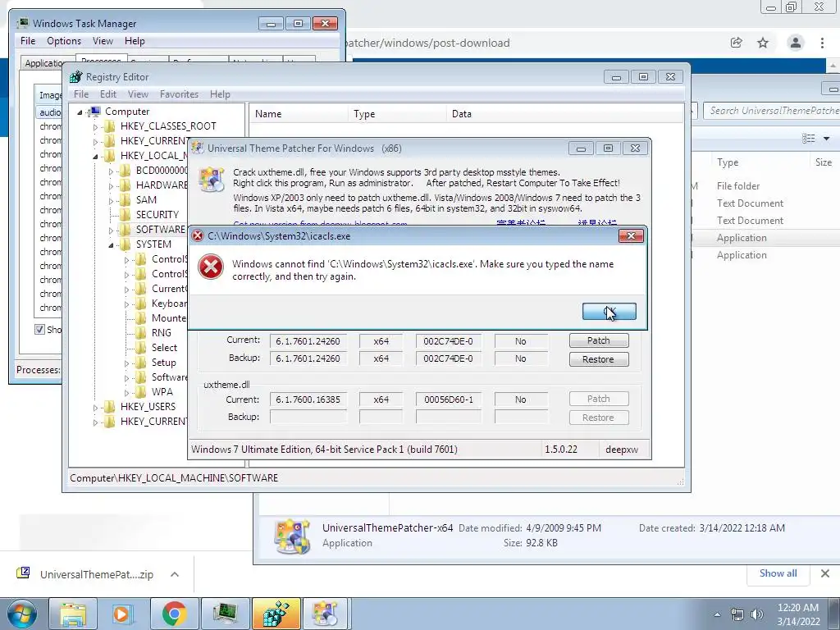Expand the HARDWARE registry key
Viewport: 840px width, 630px height.
point(111,186)
